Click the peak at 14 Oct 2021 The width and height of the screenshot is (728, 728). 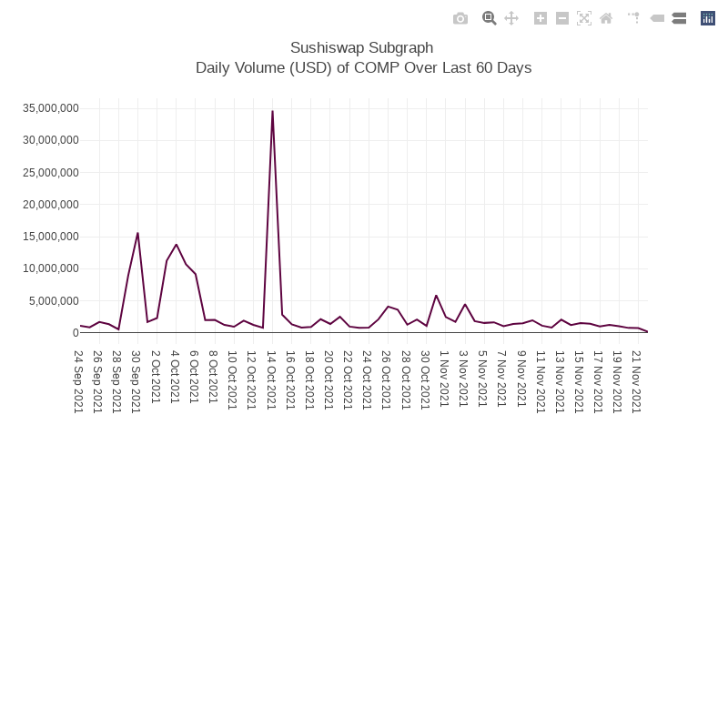click(x=272, y=111)
